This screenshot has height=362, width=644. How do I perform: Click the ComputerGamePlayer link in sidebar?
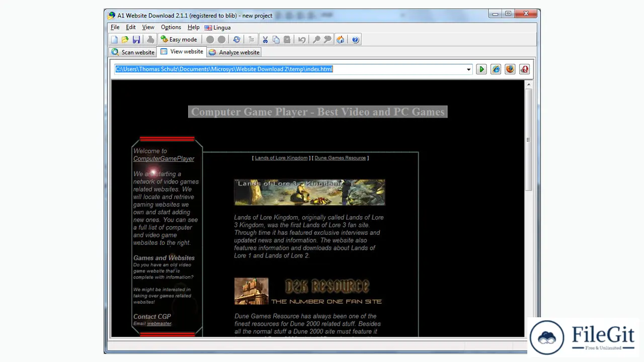point(164,159)
